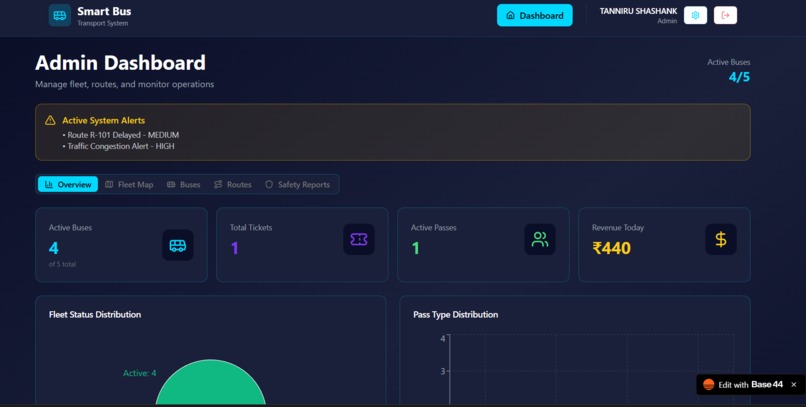806x407 pixels.
Task: Open the settings gear button
Action: coord(695,15)
